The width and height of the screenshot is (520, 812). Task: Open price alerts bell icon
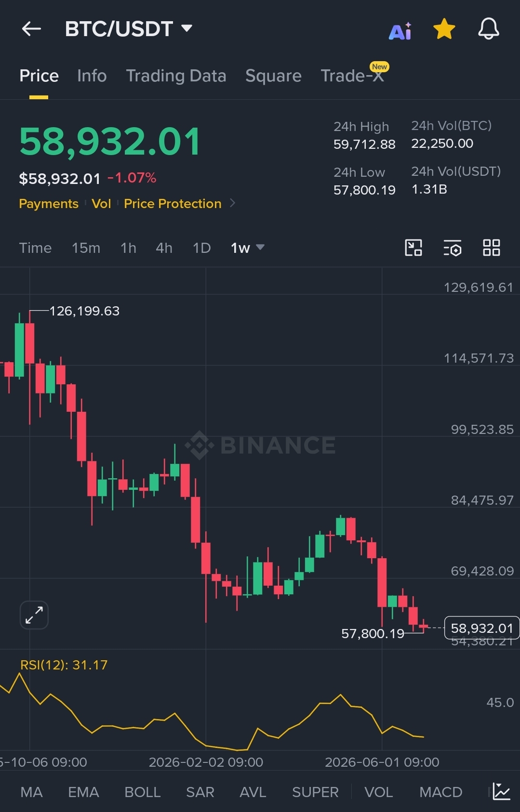coord(488,29)
